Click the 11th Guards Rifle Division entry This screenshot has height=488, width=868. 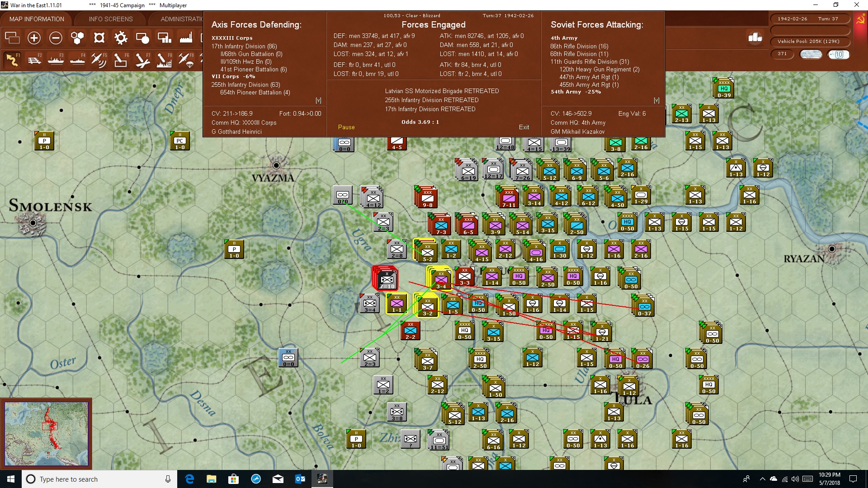pos(590,61)
